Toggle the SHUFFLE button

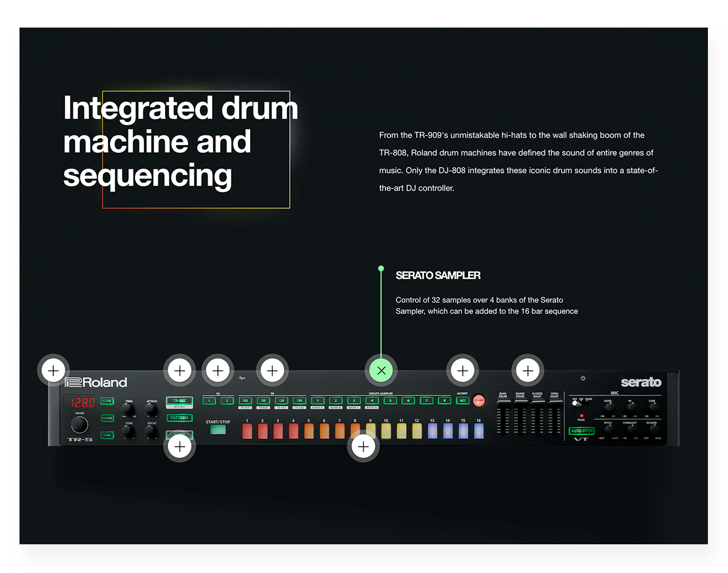coord(107,418)
